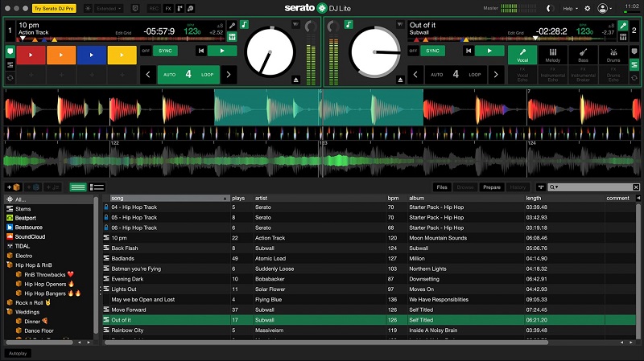Play deck 1 with the green play button

pos(222,51)
